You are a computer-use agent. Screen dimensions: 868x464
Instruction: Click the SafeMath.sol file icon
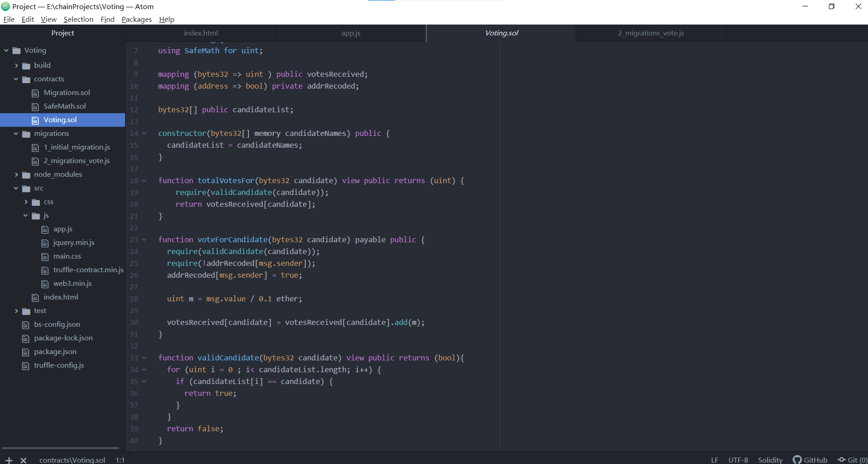35,107
